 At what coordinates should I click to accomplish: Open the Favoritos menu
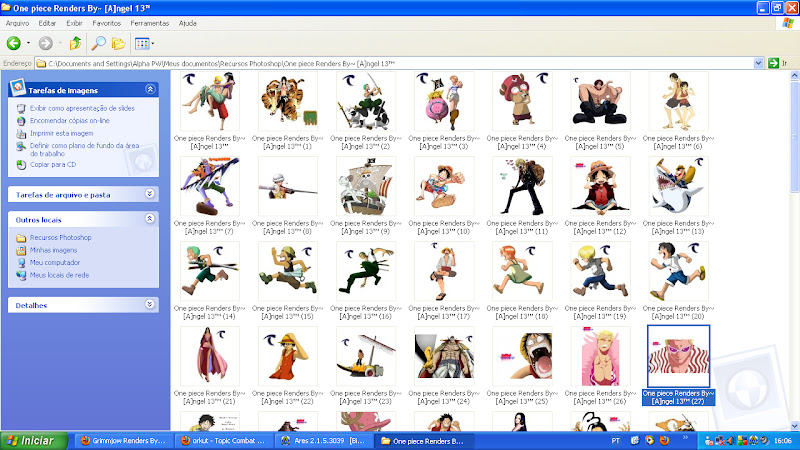tap(107, 23)
